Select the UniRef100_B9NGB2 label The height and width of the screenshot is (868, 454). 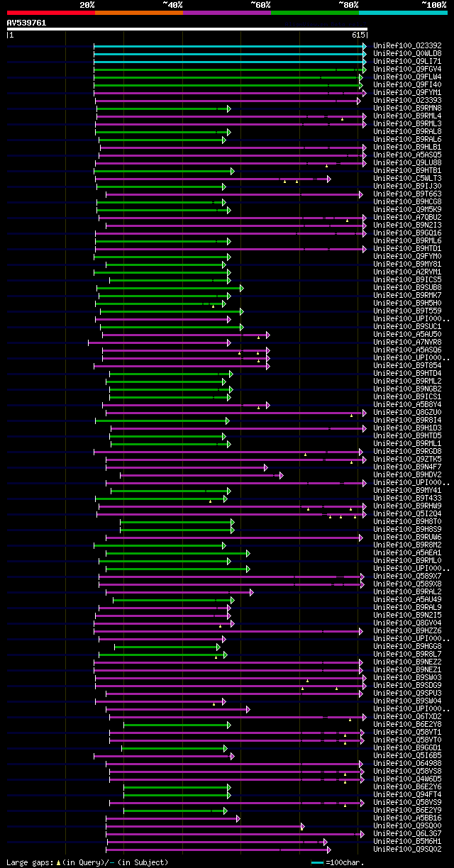(x=407, y=389)
